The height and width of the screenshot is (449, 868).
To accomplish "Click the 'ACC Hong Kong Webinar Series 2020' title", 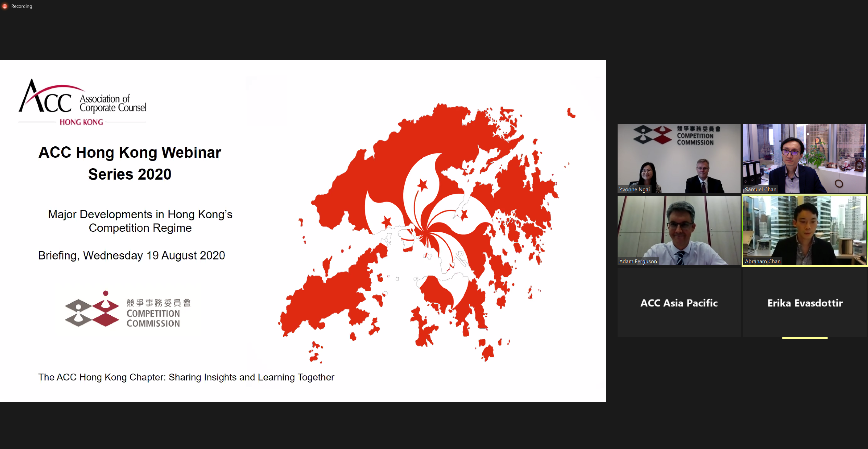I will (130, 163).
